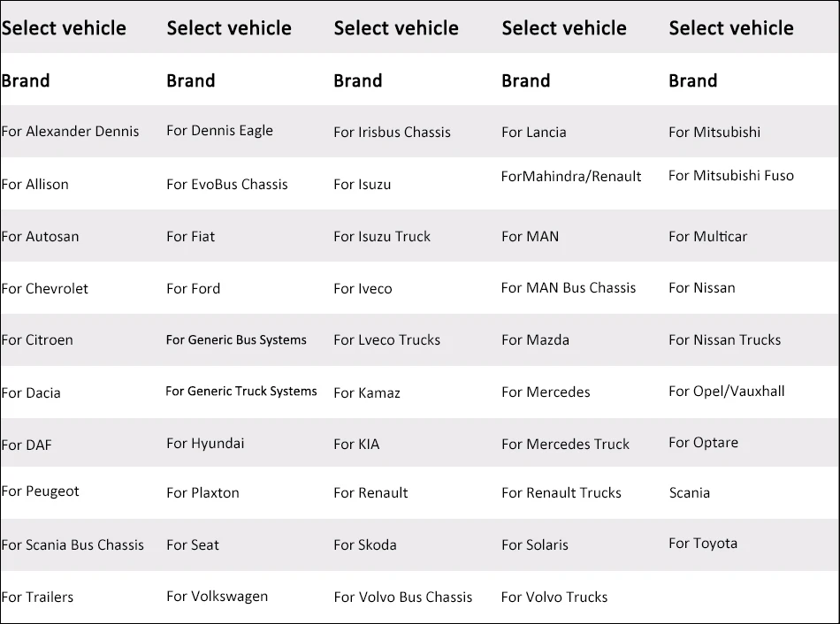Choose For MAN Bus Chassis

[569, 287]
